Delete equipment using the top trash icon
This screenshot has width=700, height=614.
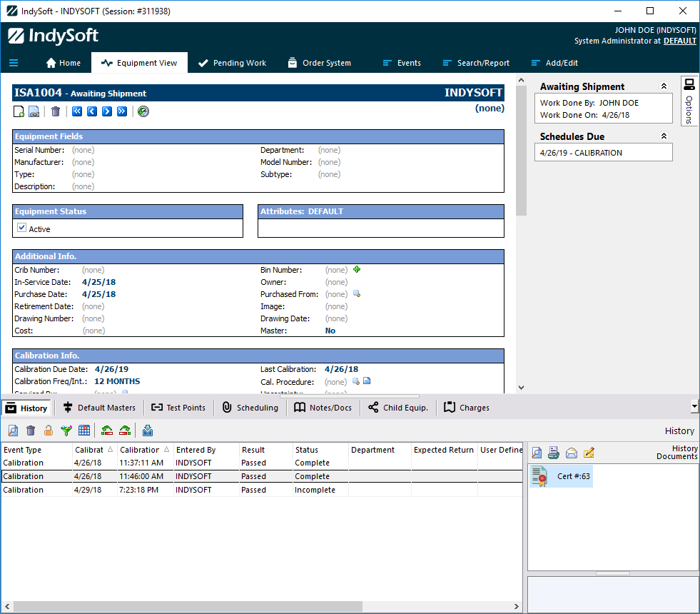coord(56,111)
